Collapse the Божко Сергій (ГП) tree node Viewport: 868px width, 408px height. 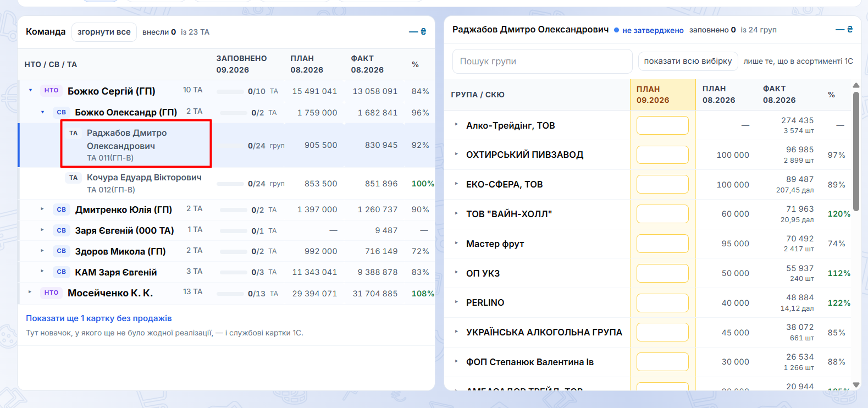point(30,90)
